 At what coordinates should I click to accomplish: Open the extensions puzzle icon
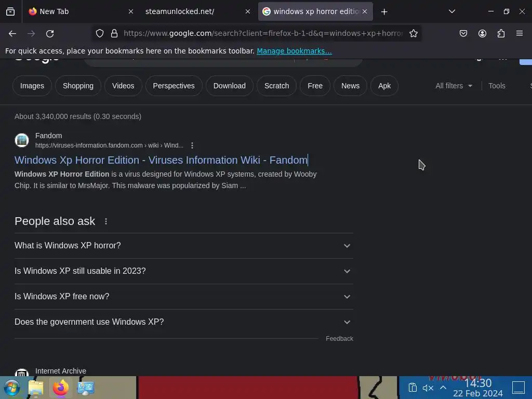pos(501,33)
